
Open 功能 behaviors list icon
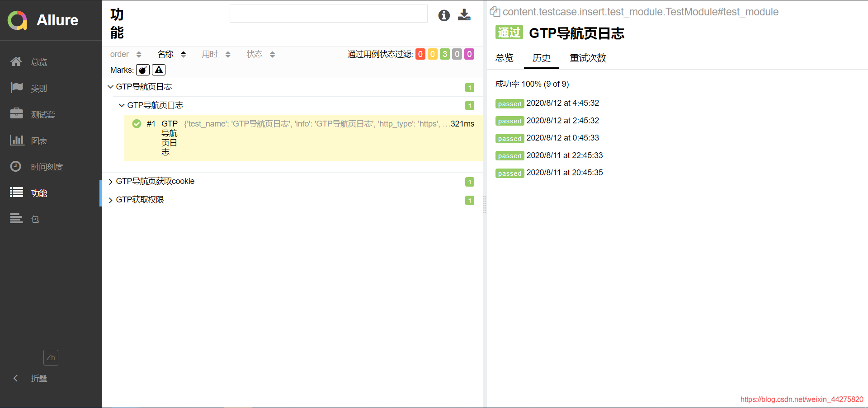tap(17, 192)
